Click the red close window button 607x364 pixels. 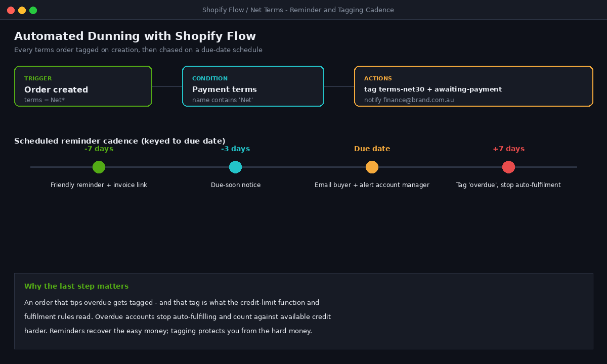11,10
